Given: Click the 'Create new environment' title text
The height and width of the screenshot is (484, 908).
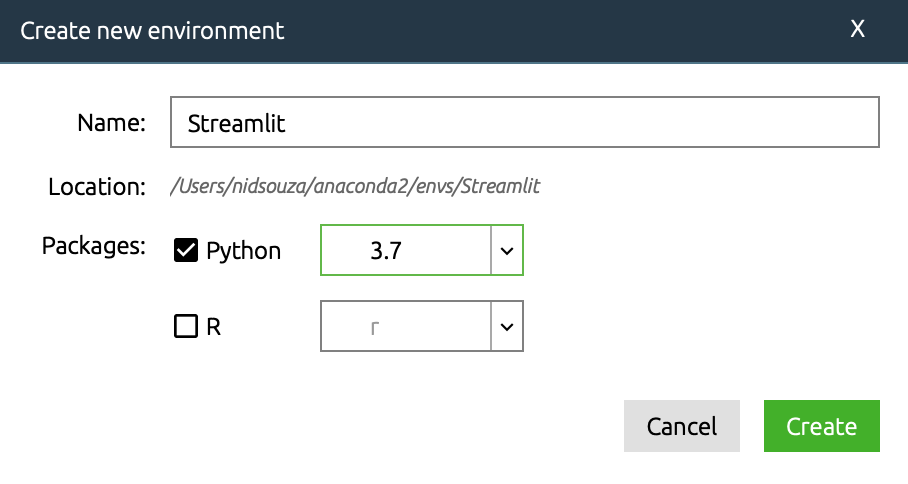Looking at the screenshot, I should coord(152,31).
